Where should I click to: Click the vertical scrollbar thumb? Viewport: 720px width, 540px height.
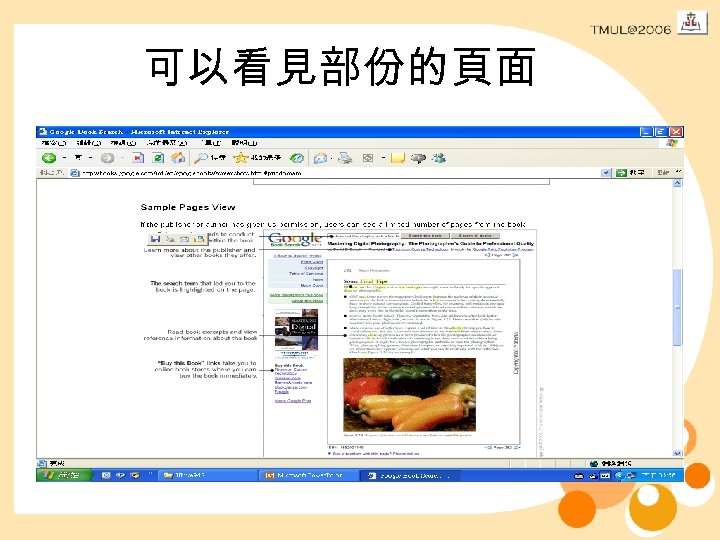pyautogui.click(x=677, y=307)
